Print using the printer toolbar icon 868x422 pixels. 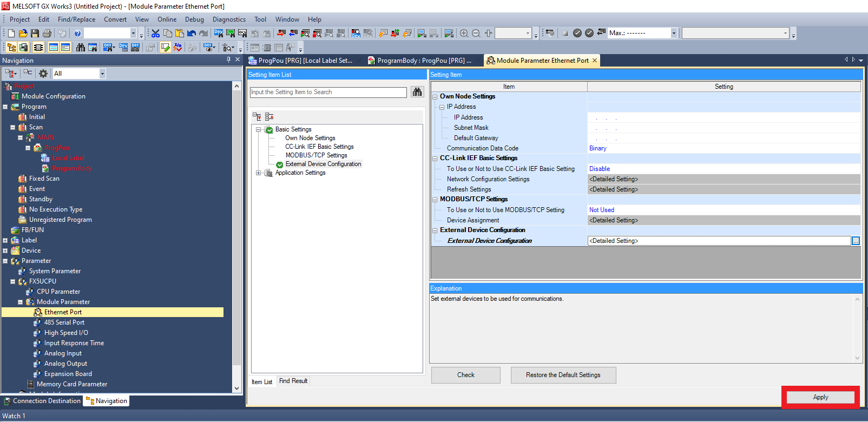tap(47, 33)
